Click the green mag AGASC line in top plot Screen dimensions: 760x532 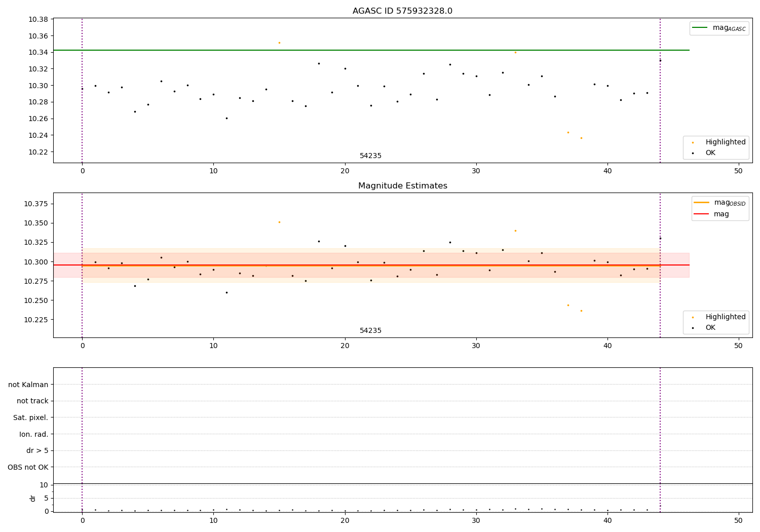371,50
